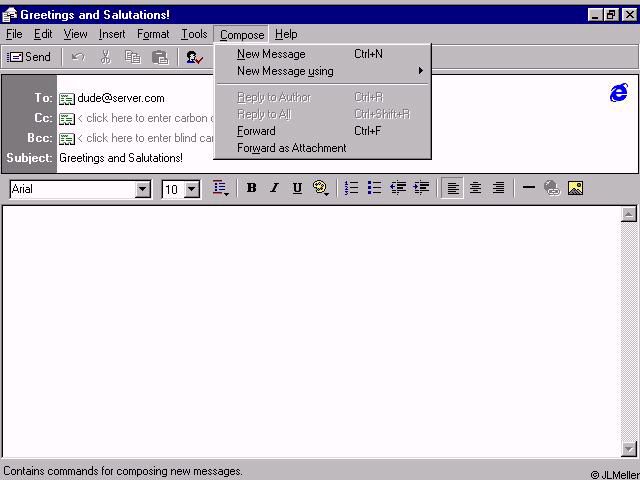Click the Cut scissors icon

[106, 57]
